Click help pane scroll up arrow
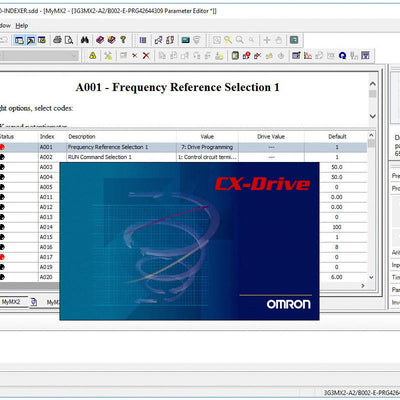The height and width of the screenshot is (400, 400). coord(373,84)
